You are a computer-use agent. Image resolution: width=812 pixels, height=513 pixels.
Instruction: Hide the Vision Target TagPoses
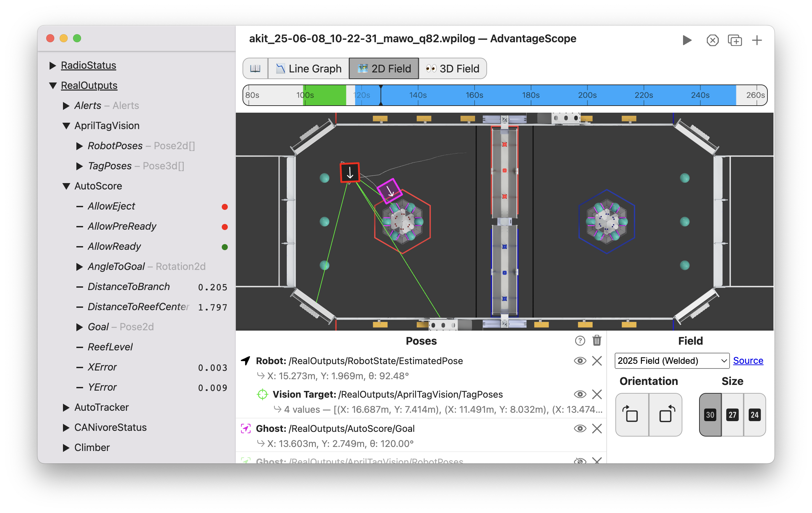point(580,395)
